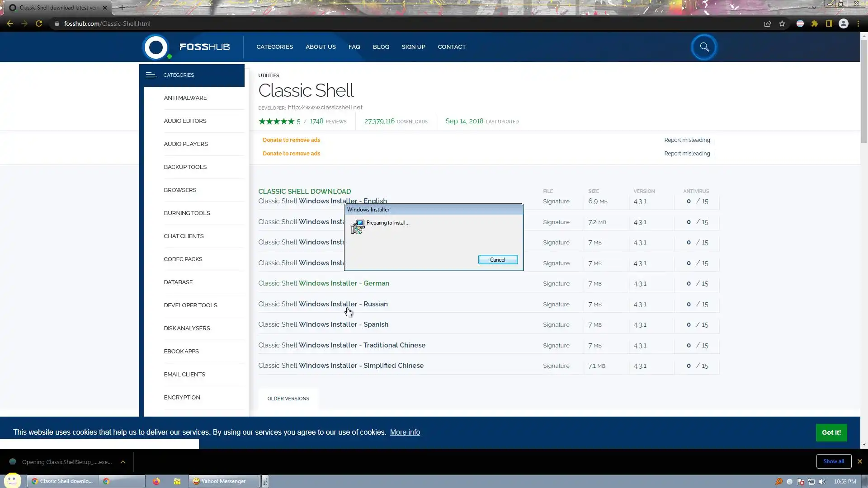
Task: Open Chrome side panel icon
Action: (x=829, y=23)
